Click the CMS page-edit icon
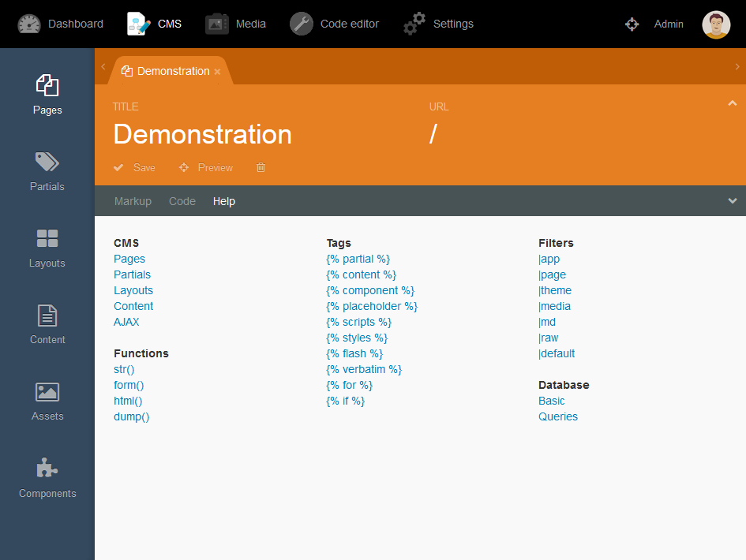746x560 pixels. point(138,24)
